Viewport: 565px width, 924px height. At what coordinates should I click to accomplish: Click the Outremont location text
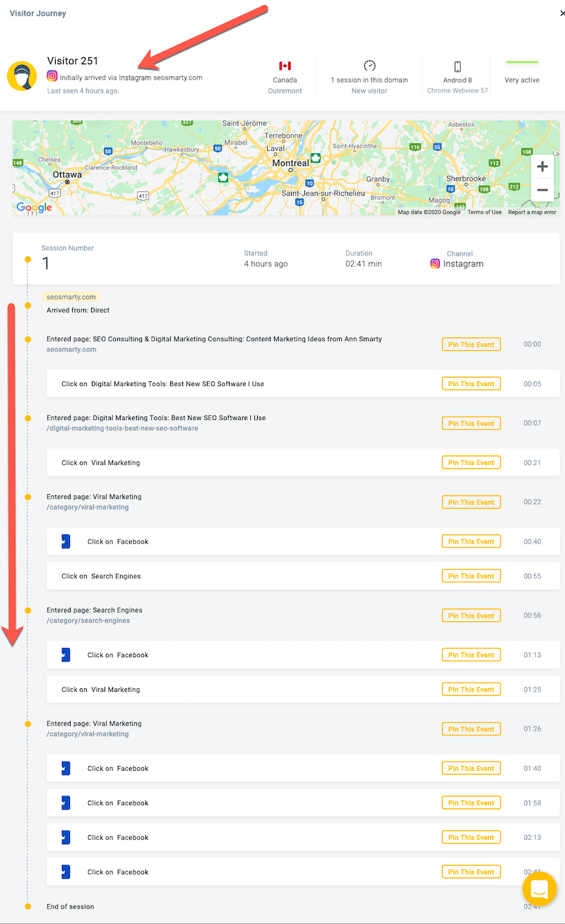[x=285, y=91]
